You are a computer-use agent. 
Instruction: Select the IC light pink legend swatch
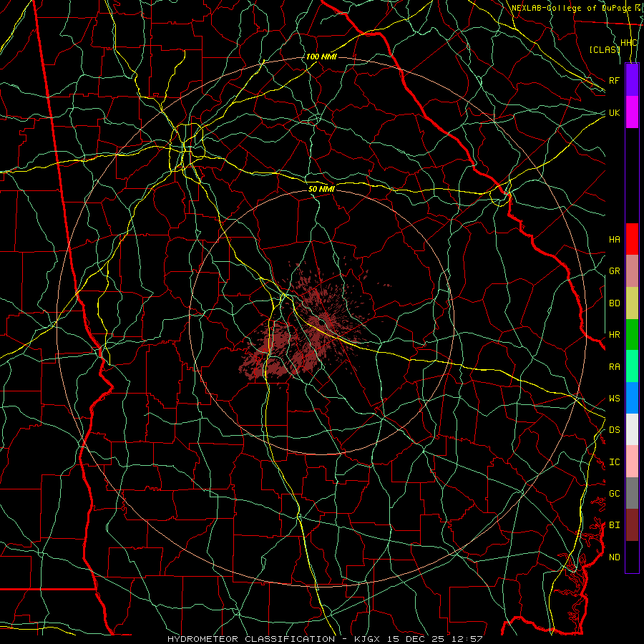coord(632,462)
